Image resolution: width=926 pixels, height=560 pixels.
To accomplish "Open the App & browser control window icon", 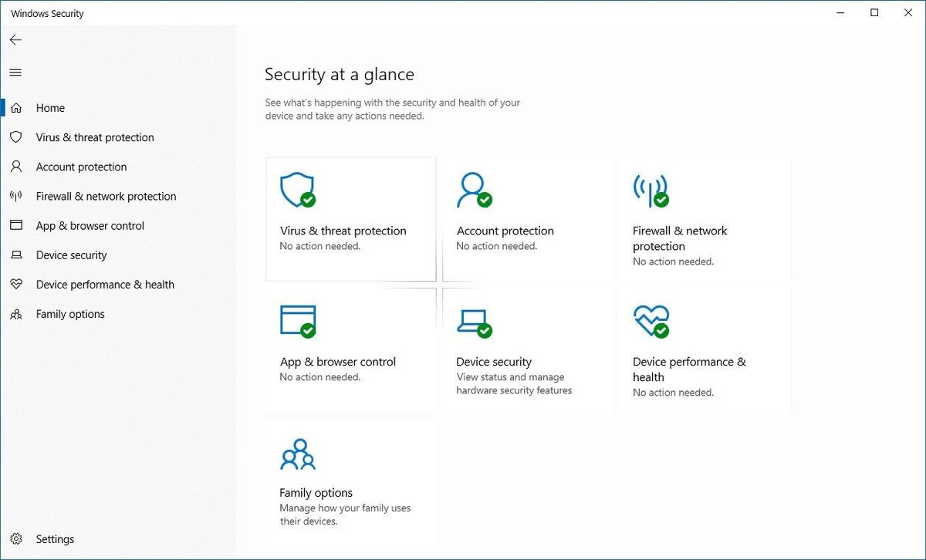I will (x=296, y=321).
